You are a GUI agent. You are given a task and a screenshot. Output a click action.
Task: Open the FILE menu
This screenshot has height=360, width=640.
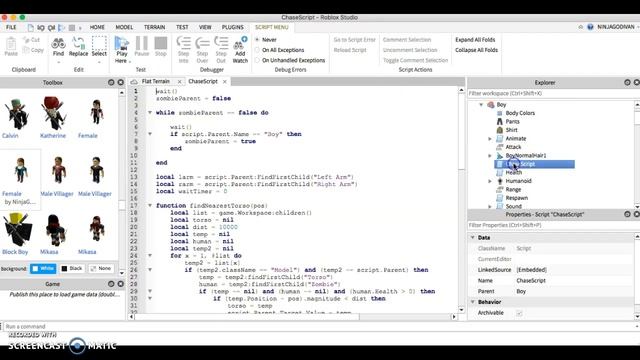11,27
